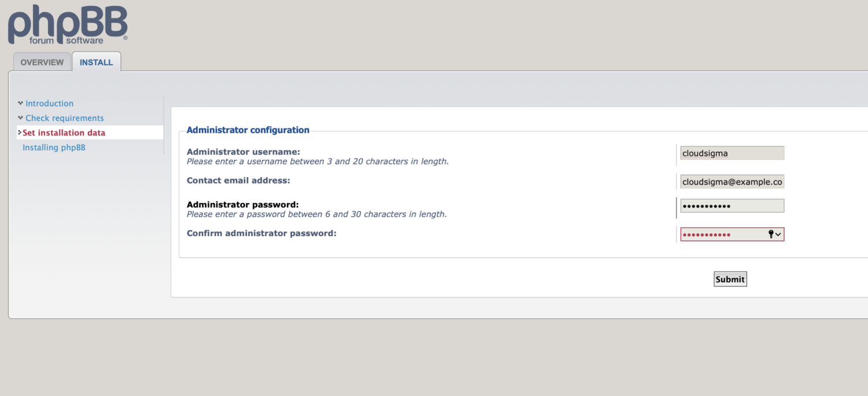Viewport: 868px width, 396px height.
Task: Click the phpBB forum software logo
Action: (x=67, y=25)
